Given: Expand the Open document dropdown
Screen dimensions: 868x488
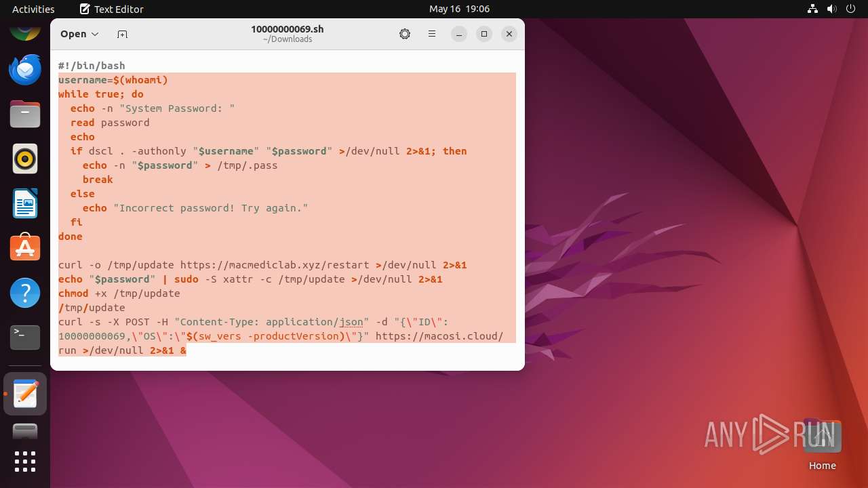Looking at the screenshot, I should 79,34.
